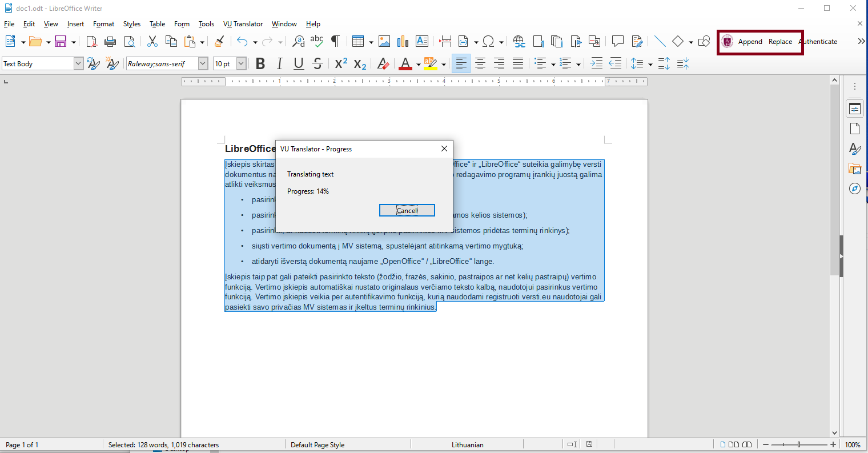Screen dimensions: 868x453
Task: Click the Save document icon
Action: click(61, 42)
